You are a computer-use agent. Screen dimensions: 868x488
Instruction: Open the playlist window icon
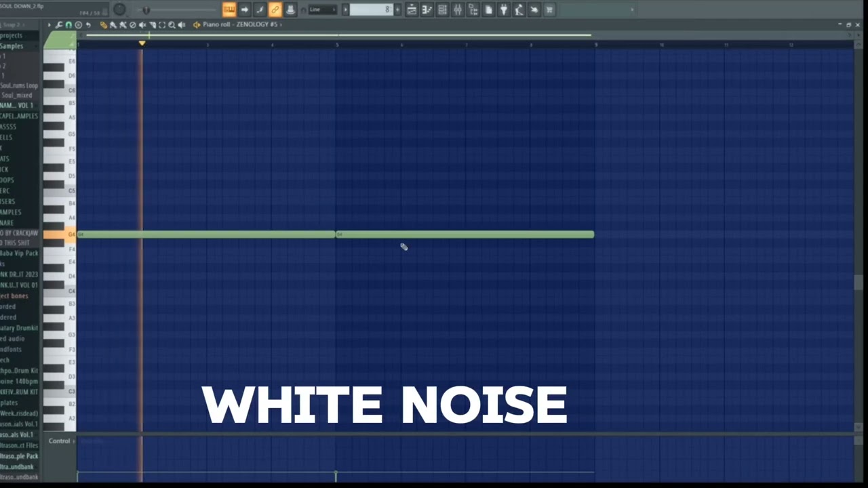pos(412,9)
